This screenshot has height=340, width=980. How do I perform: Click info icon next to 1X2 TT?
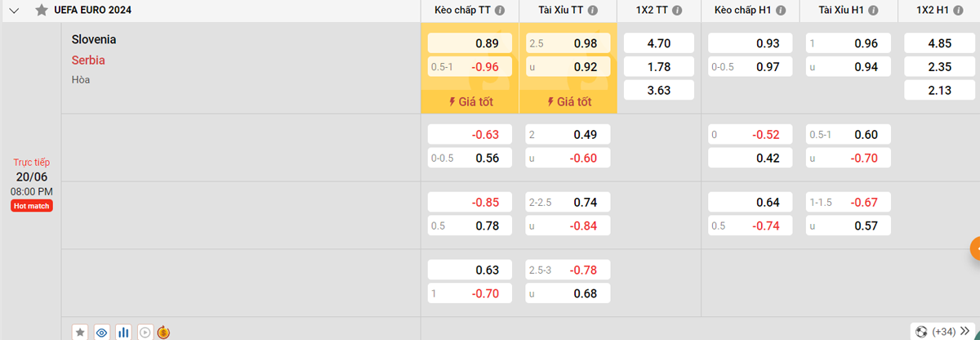tap(679, 11)
